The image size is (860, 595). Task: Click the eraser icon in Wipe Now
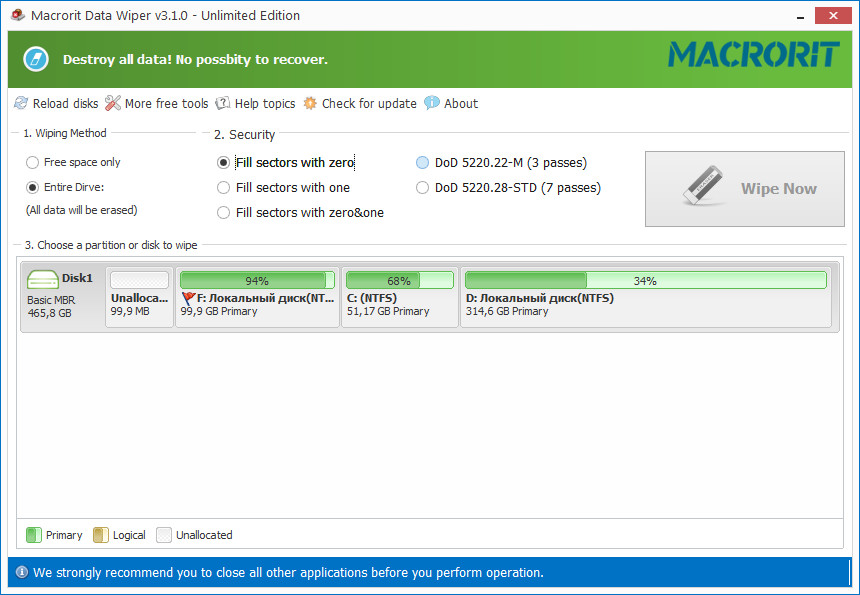coord(703,185)
